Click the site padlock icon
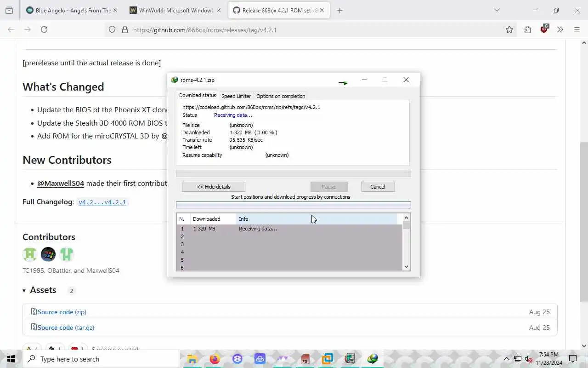 [x=124, y=29]
